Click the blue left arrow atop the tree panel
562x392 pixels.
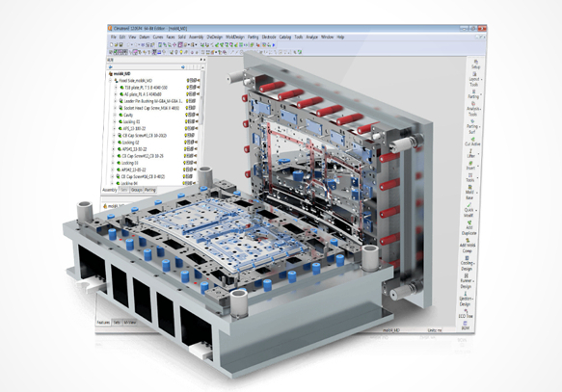[x=111, y=67]
